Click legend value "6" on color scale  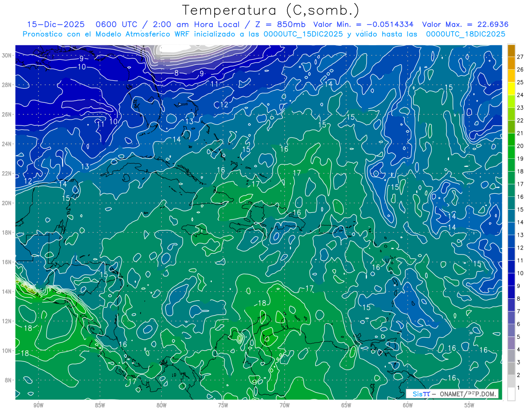(519, 325)
